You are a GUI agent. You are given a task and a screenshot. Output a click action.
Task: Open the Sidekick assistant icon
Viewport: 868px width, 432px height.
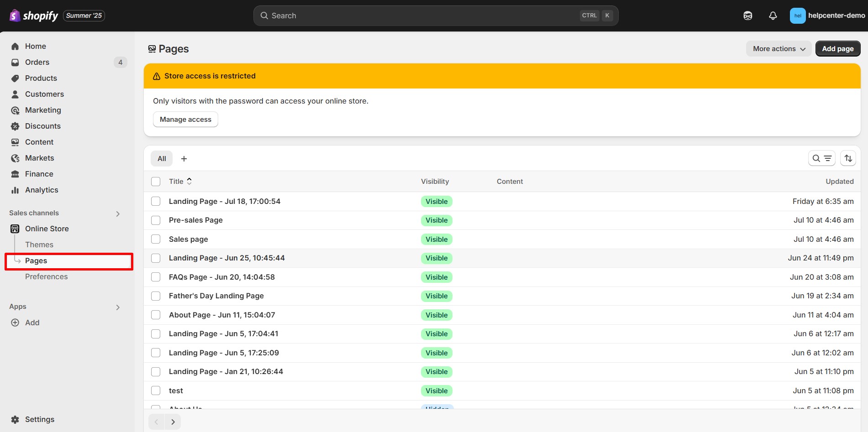(747, 16)
